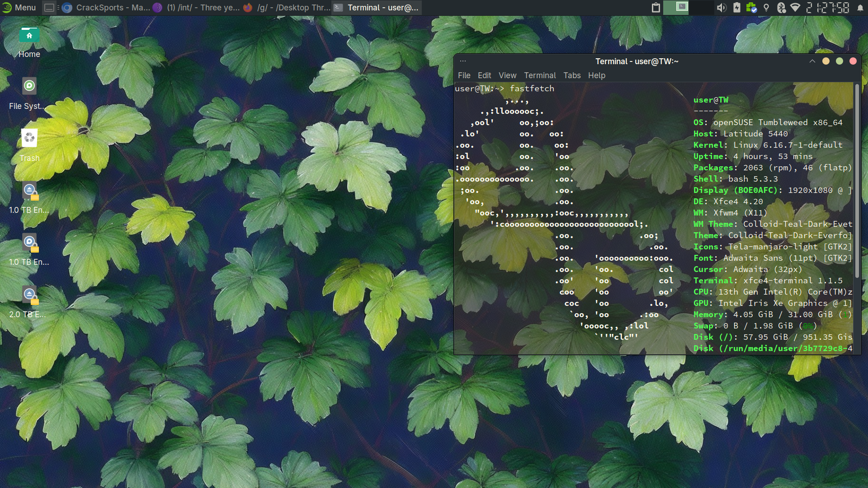This screenshot has height=488, width=868.
Task: Open the clipboard manager panel icon
Action: [x=656, y=8]
